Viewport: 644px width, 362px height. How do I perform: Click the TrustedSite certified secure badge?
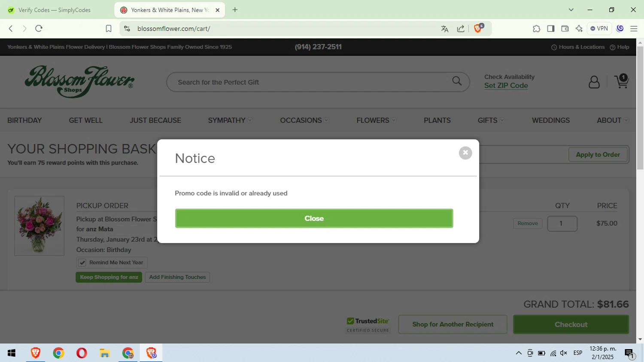pyautogui.click(x=368, y=325)
